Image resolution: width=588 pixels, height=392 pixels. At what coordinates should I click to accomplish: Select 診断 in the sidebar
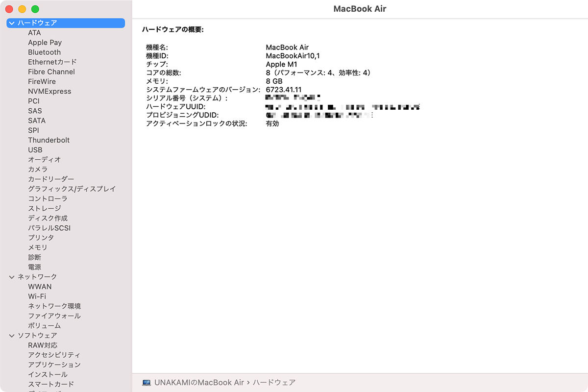click(34, 257)
